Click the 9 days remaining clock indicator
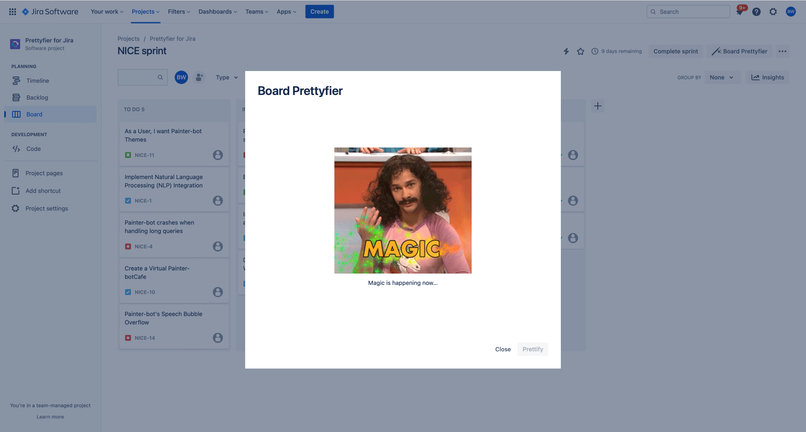This screenshot has height=432, width=806. [x=616, y=51]
